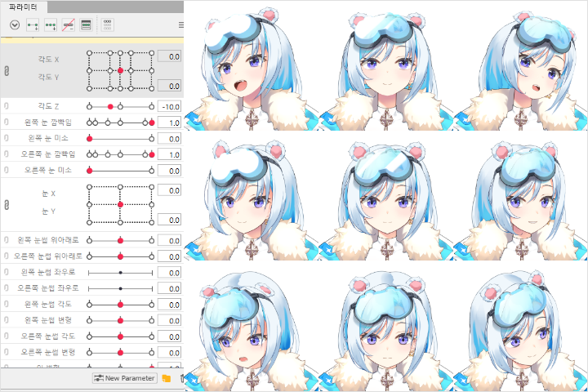Click the red center point of 각도 X/Y grid
Viewport: 588px width, 392px height.
(120, 70)
